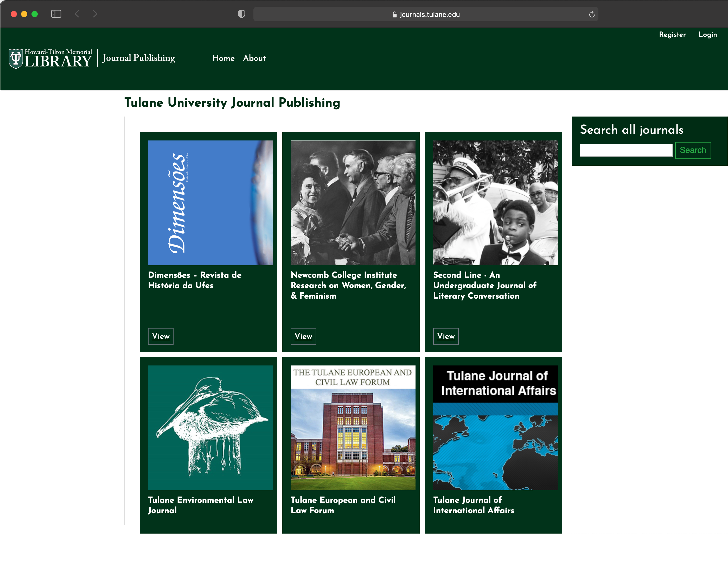Minimize the window with the yellow button
The height and width of the screenshot is (572, 728).
(24, 14)
